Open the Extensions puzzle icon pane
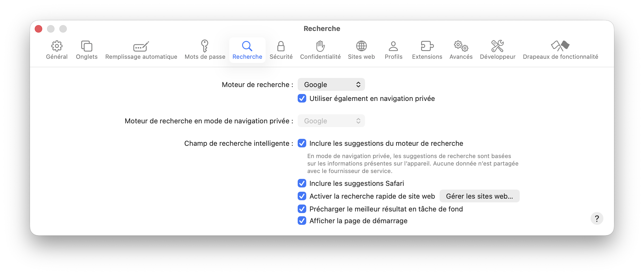Screen dimensions: 644x275 coord(427,46)
